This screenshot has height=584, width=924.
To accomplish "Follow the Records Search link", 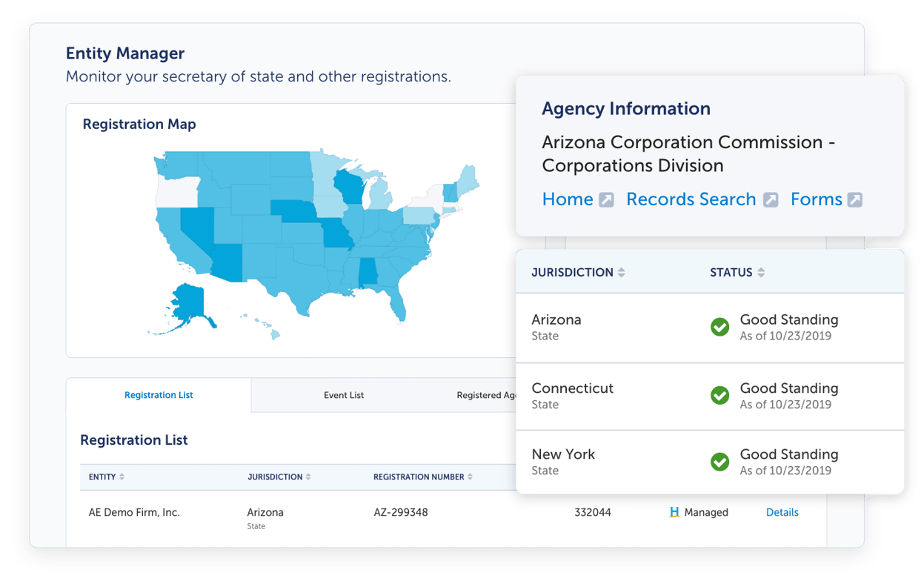I will pyautogui.click(x=691, y=199).
